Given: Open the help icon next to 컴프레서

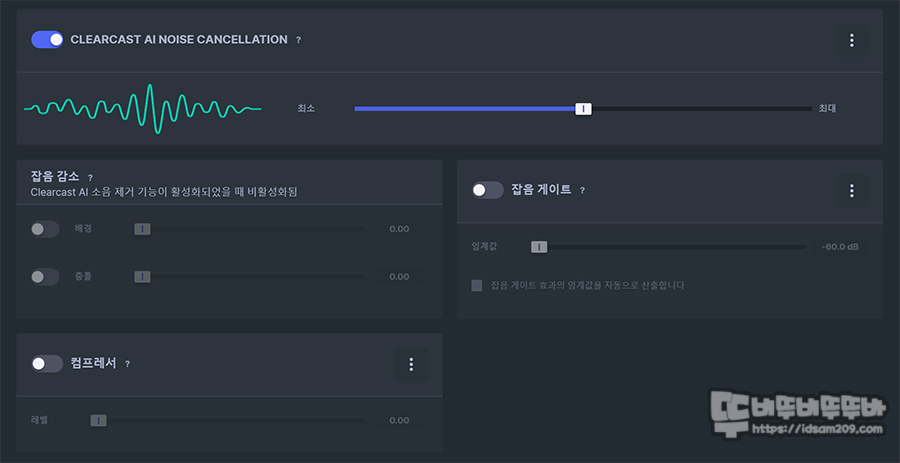Looking at the screenshot, I should [127, 364].
